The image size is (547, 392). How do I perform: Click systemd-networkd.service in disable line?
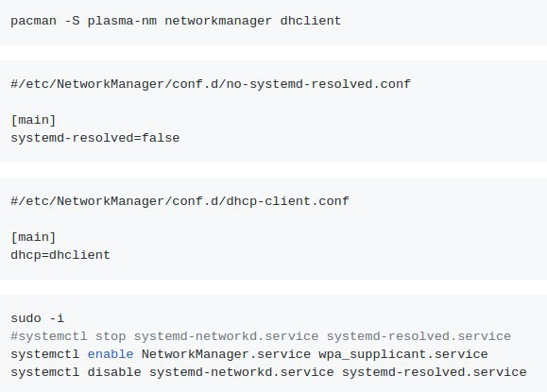242,372
